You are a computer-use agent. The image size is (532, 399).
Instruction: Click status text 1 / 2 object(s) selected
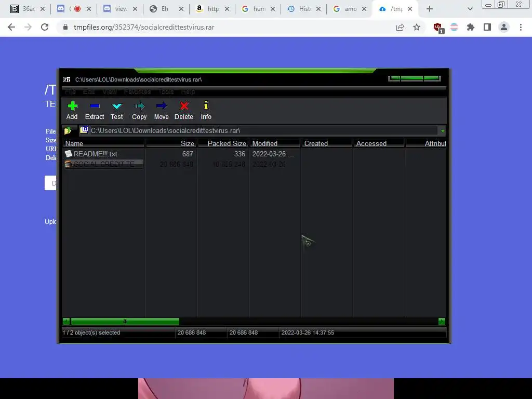pos(91,332)
